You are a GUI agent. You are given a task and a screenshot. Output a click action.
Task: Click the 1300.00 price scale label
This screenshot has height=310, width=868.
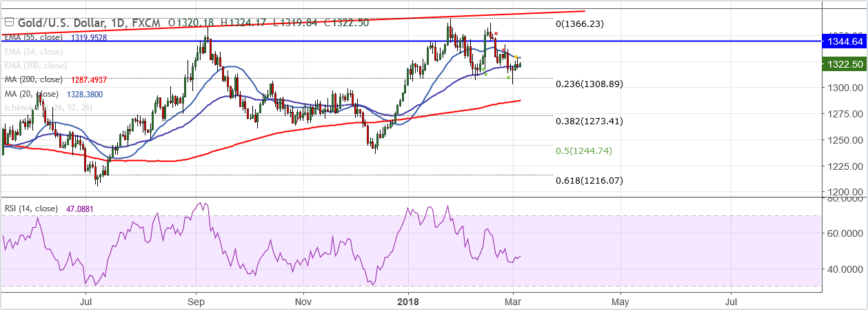(x=844, y=88)
